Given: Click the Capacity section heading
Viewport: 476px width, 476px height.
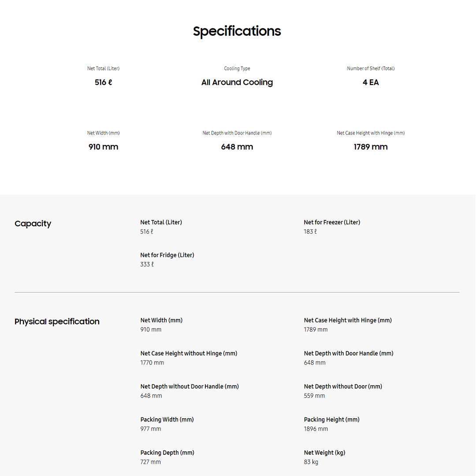Looking at the screenshot, I should point(33,224).
